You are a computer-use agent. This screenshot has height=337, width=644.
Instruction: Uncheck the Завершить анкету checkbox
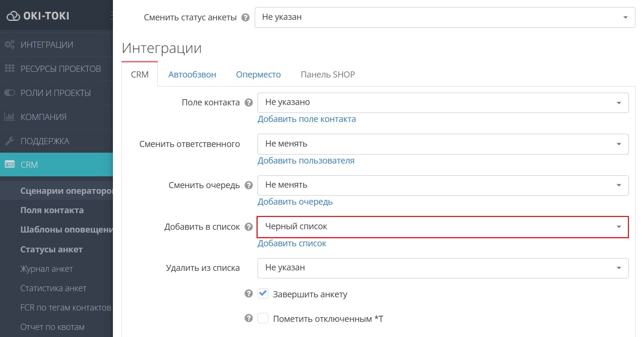(x=263, y=294)
